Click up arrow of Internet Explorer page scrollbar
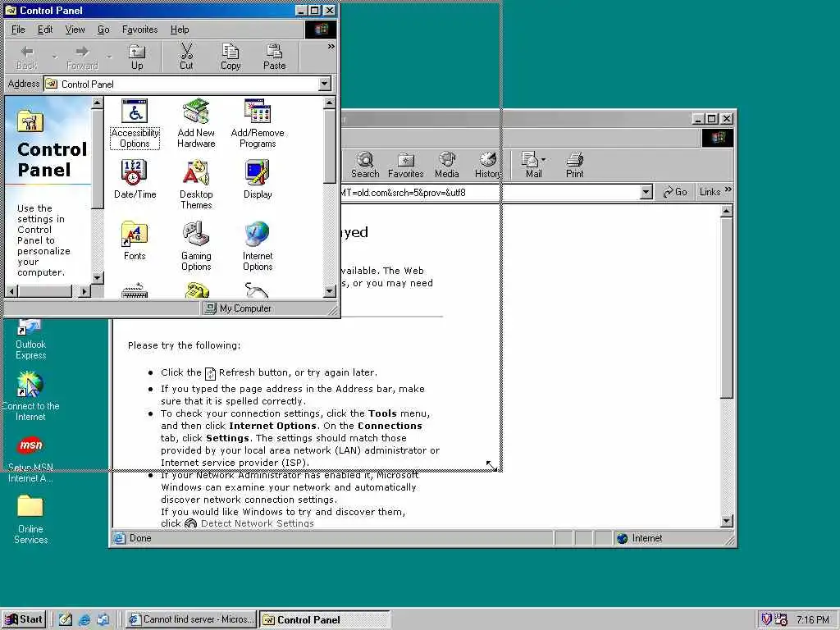 (x=727, y=211)
